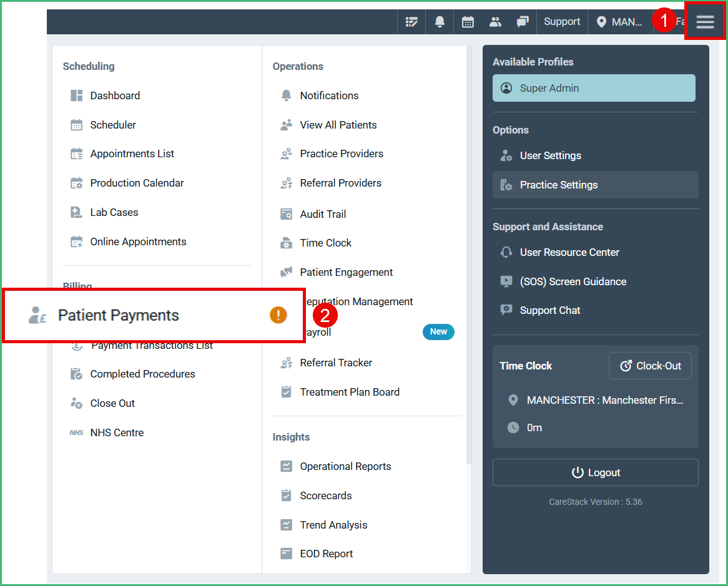Click the patients group icon in top bar
The image size is (728, 586).
pyautogui.click(x=495, y=22)
